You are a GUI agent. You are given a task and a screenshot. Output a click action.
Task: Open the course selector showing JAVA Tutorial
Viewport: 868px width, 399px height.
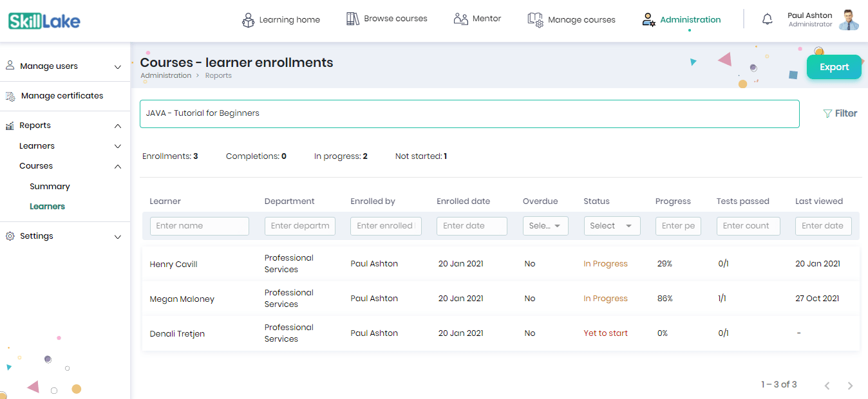click(469, 113)
